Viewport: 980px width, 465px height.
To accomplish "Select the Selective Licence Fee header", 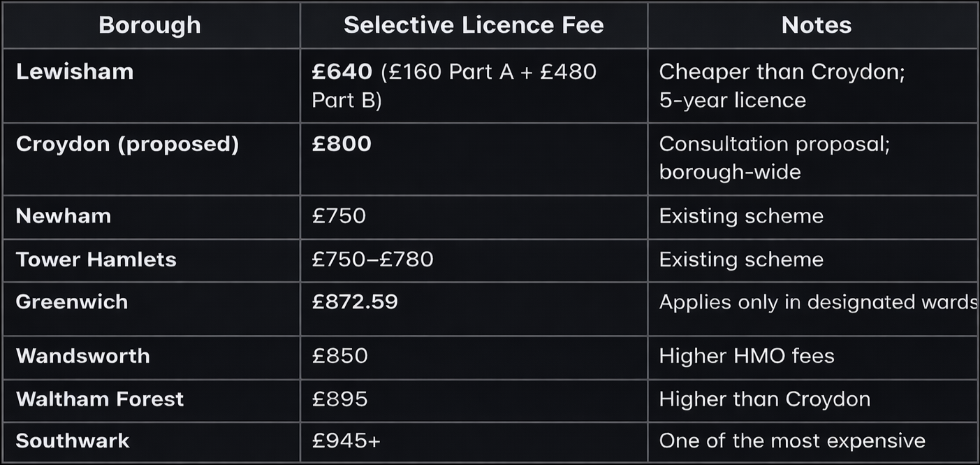I will click(x=474, y=25).
